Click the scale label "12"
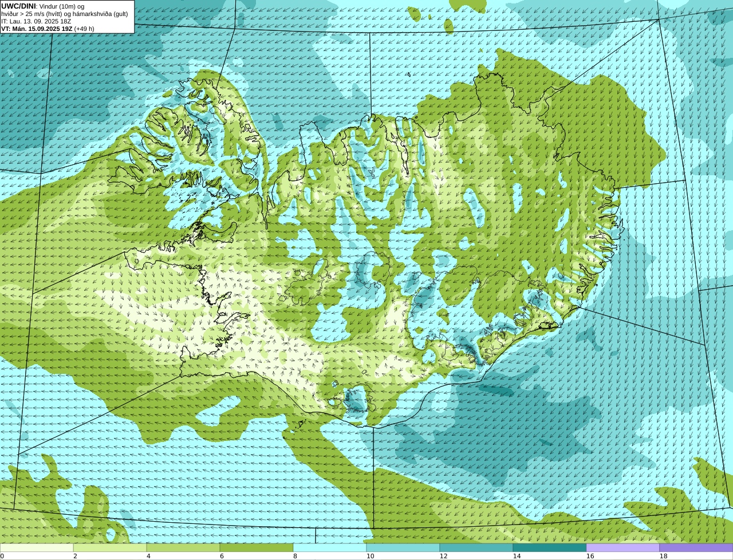This screenshot has width=733, height=560. pyautogui.click(x=443, y=556)
